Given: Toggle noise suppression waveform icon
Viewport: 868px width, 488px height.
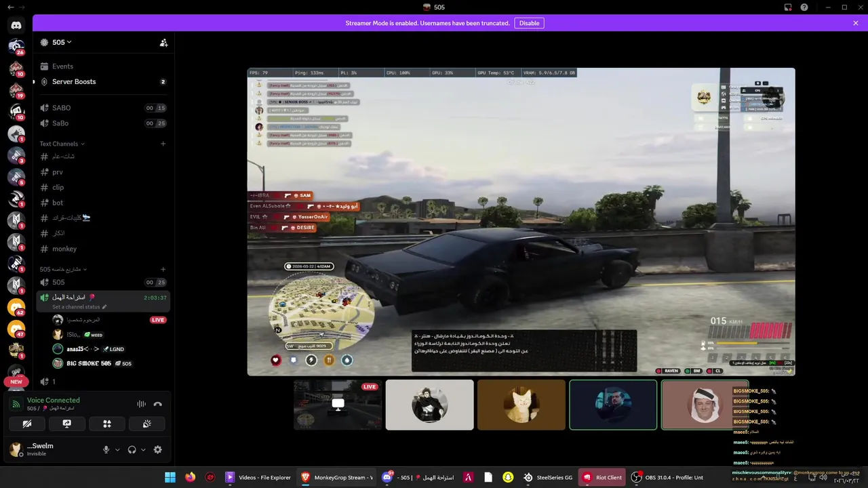Looking at the screenshot, I should (x=141, y=404).
